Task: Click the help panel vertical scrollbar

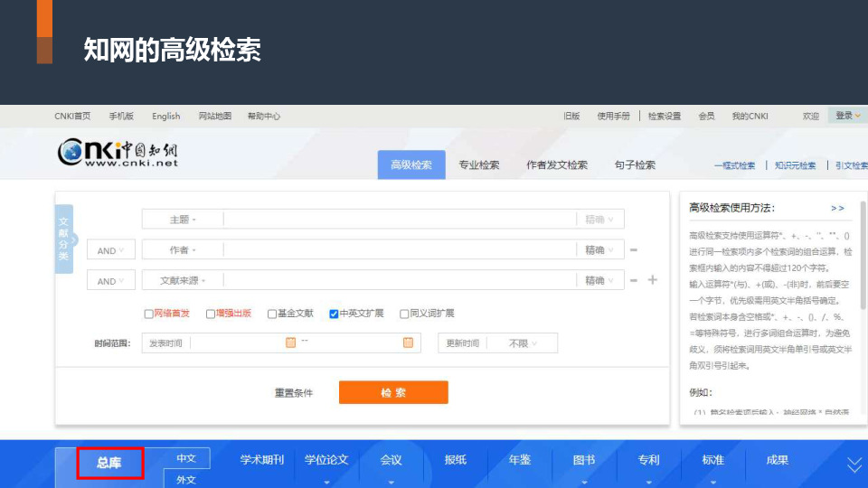Action: pyautogui.click(x=863, y=255)
